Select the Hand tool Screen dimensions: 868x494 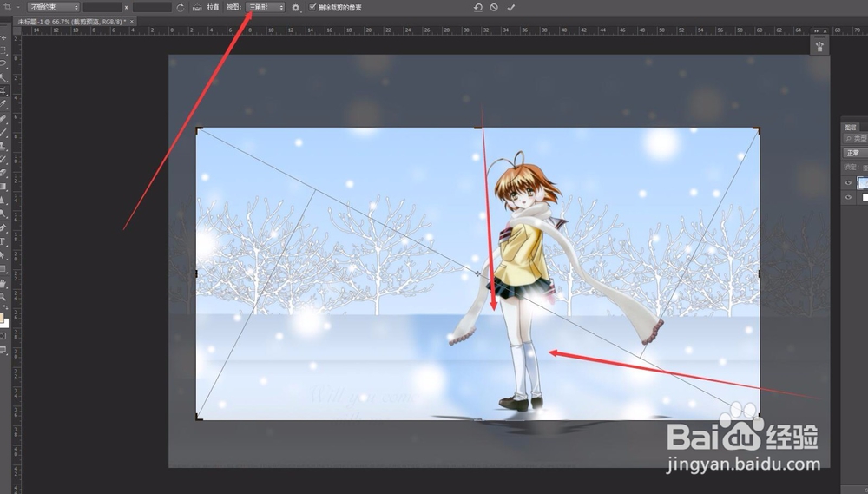(3, 283)
